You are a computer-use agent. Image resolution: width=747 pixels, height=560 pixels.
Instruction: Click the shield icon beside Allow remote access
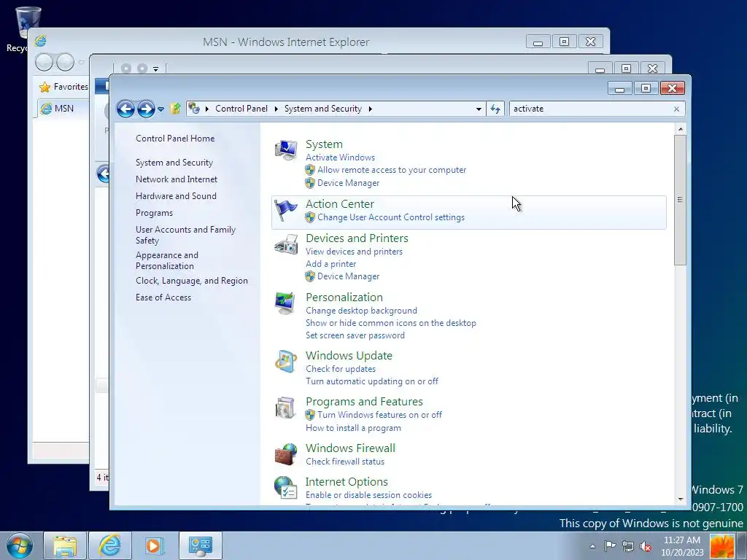pos(310,170)
